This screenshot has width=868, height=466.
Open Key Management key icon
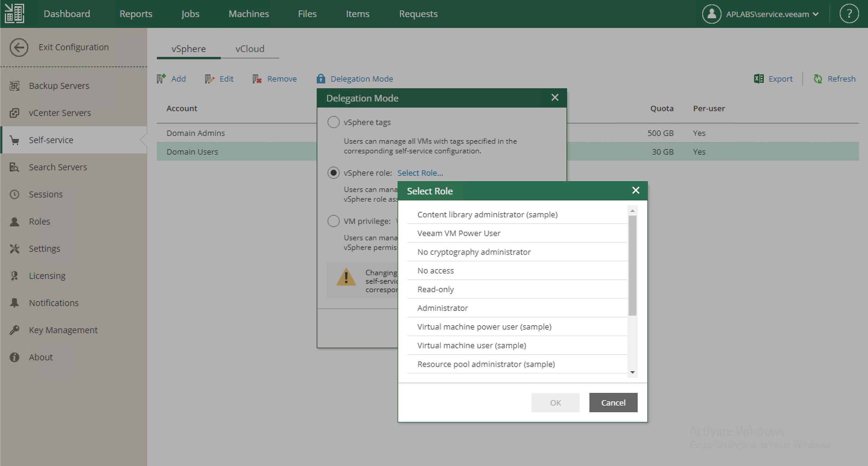click(x=14, y=330)
